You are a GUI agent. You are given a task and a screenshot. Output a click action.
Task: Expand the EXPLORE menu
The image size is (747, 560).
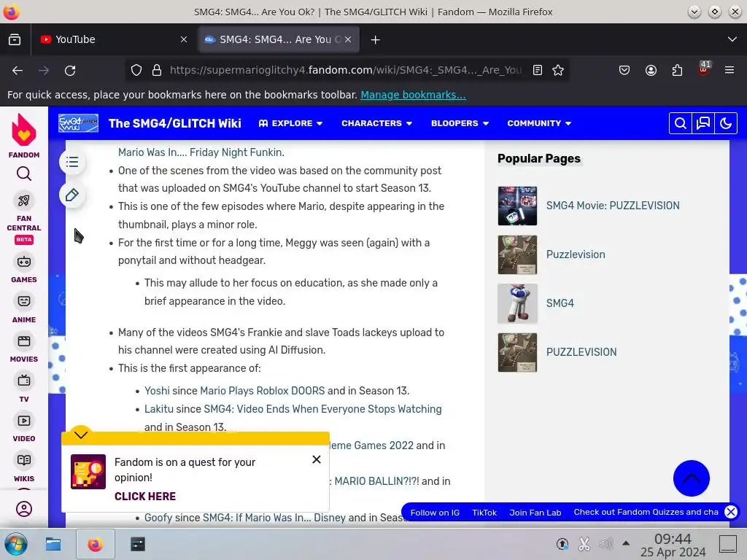point(290,123)
